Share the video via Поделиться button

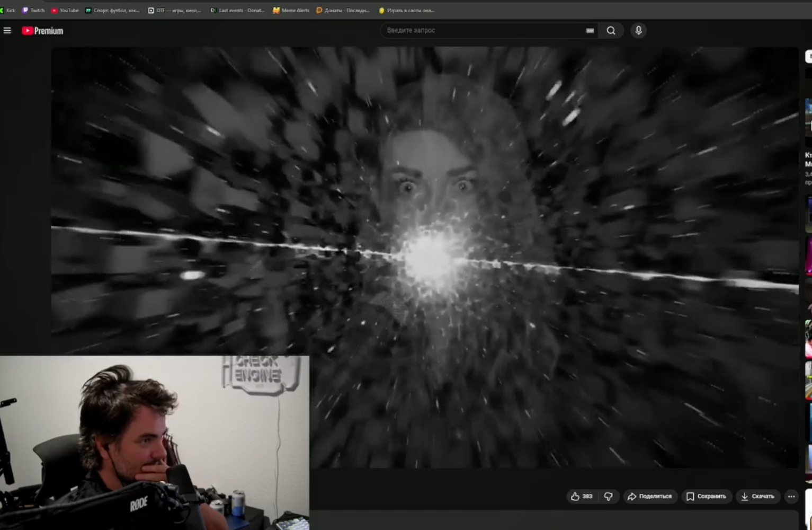pyautogui.click(x=649, y=497)
